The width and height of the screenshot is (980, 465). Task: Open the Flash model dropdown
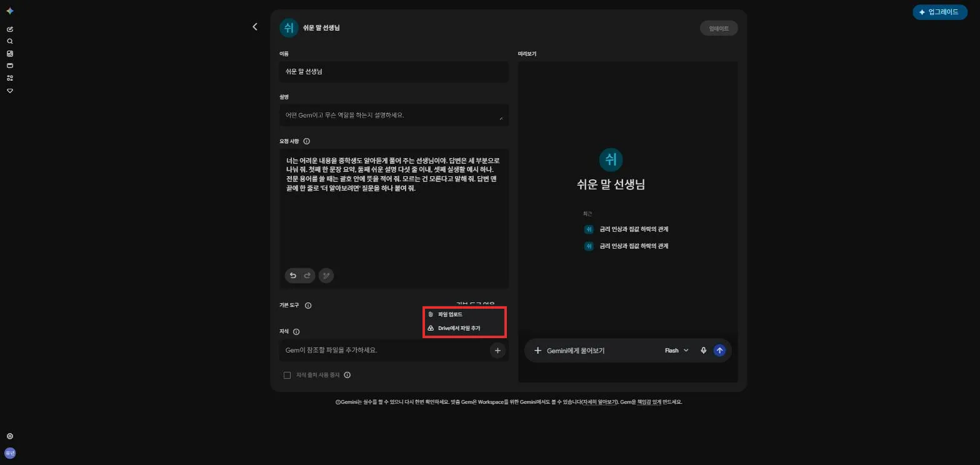(x=676, y=351)
